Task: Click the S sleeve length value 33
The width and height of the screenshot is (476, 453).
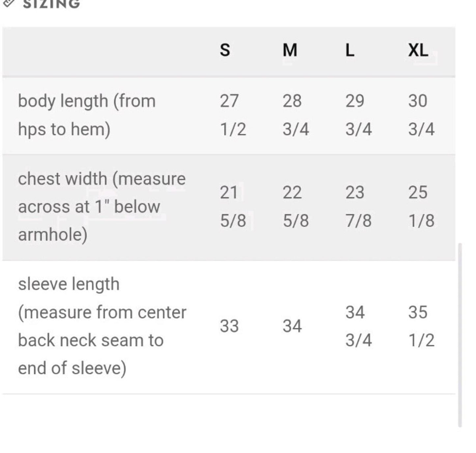Action: click(x=229, y=326)
